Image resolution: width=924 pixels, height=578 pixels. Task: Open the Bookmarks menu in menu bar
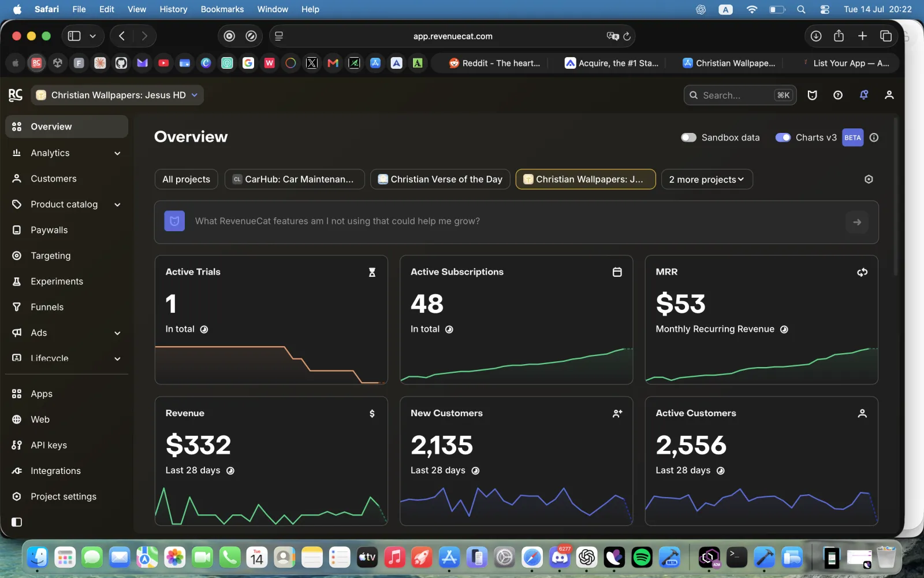point(222,9)
